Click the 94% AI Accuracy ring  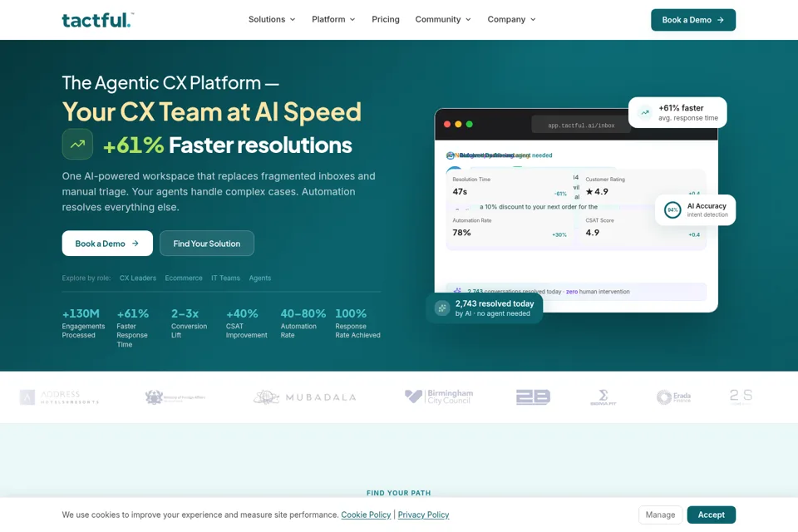pos(672,209)
